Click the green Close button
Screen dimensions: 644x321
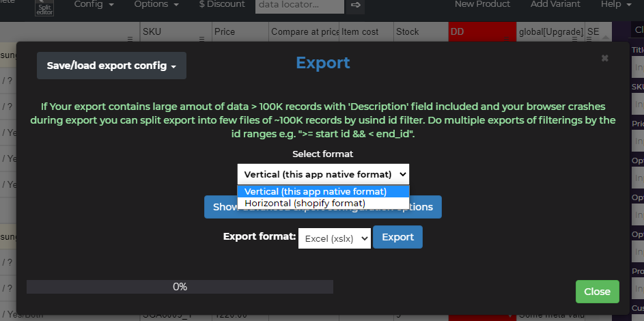[597, 292]
